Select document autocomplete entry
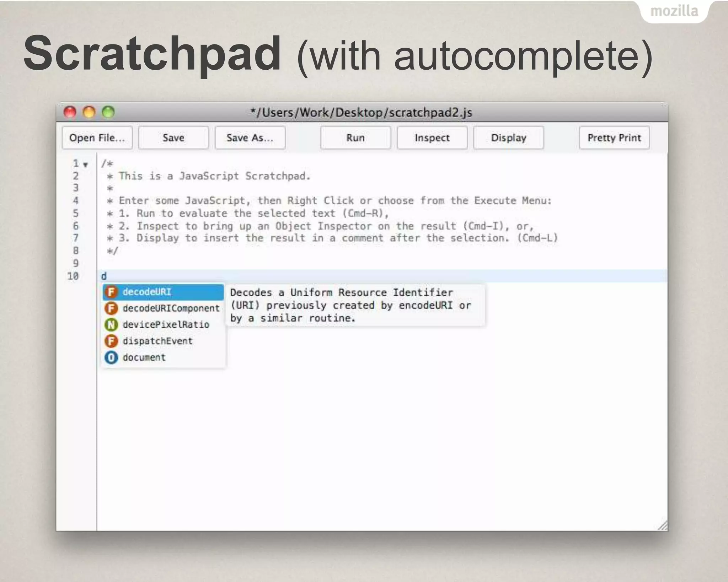This screenshot has width=728, height=582. pos(163,357)
